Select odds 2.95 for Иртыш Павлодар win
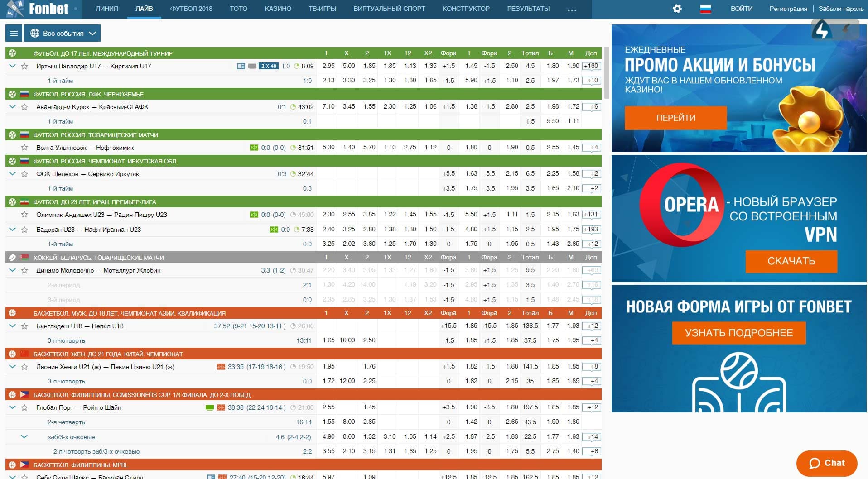 point(328,66)
